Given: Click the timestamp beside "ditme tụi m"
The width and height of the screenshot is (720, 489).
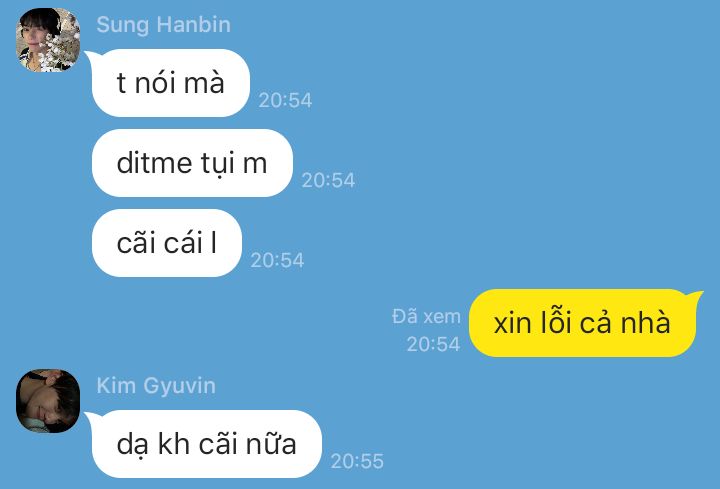Looking at the screenshot, I should click(x=328, y=180).
